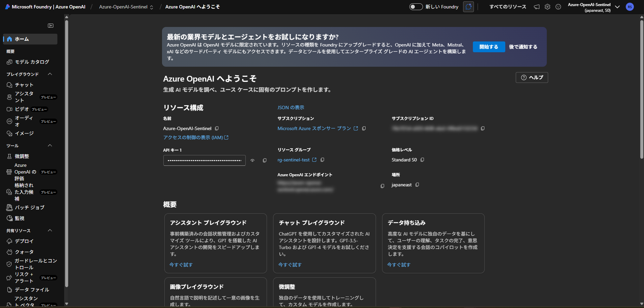Image resolution: width=644 pixels, height=308 pixels.
Task: Click Azure OpenAI へようこそ breadcrumb
Action: 192,7
